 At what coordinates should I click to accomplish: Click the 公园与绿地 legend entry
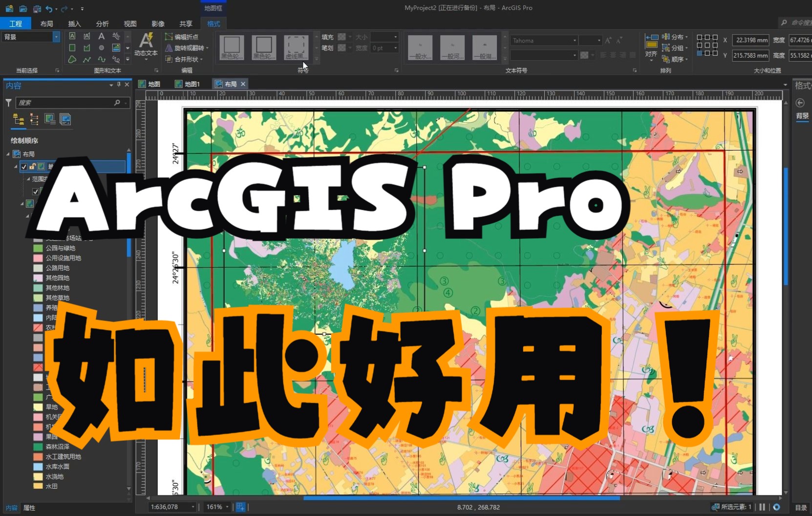(61, 248)
